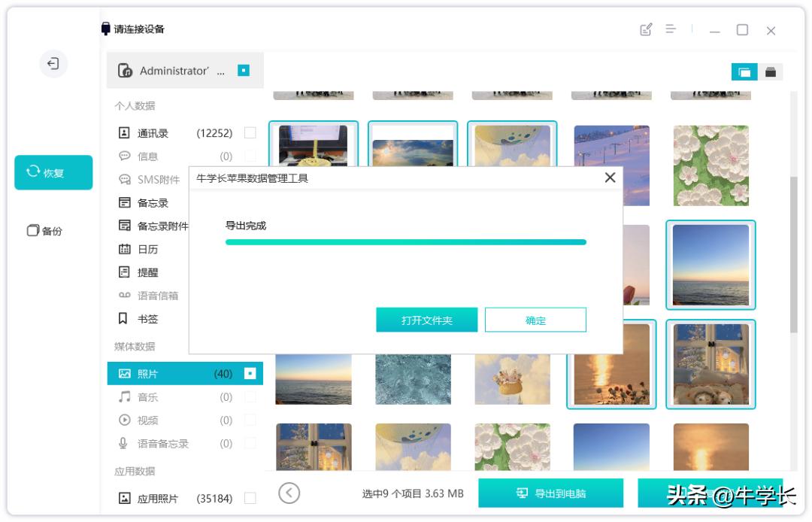The image size is (812, 522).
Task: Switch to the 恢复 recovery tab
Action: point(52,172)
